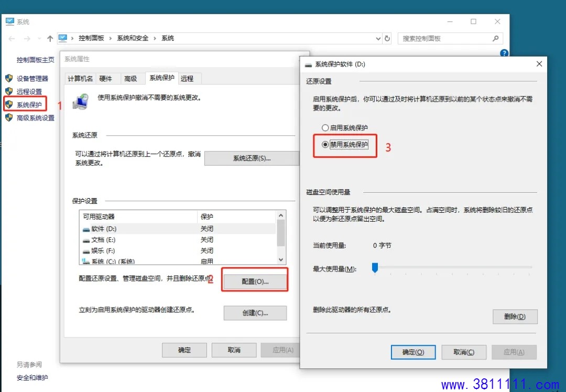Select the 启用系统保护 radio button

click(325, 128)
